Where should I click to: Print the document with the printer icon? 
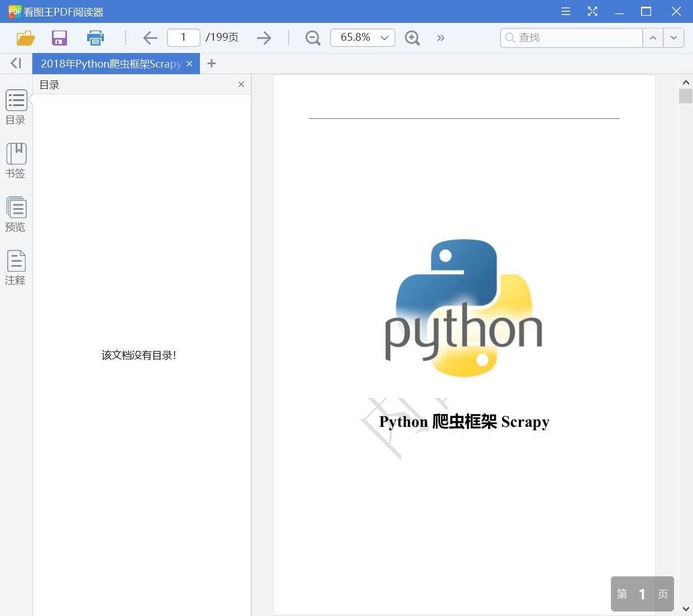95,38
